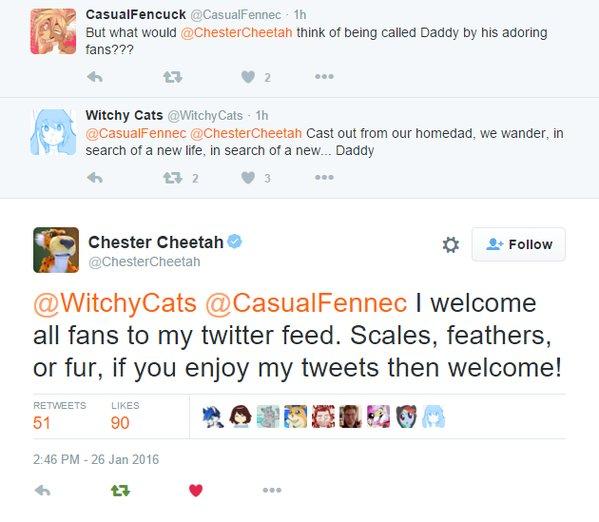Retweet Chester Cheetah's main tweet
This screenshot has width=599, height=522.
click(120, 490)
